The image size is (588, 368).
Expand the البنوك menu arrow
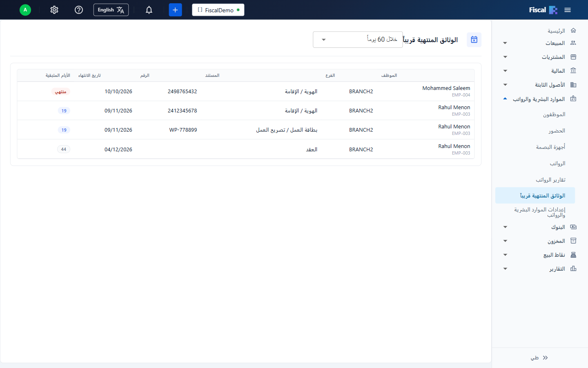[505, 227]
